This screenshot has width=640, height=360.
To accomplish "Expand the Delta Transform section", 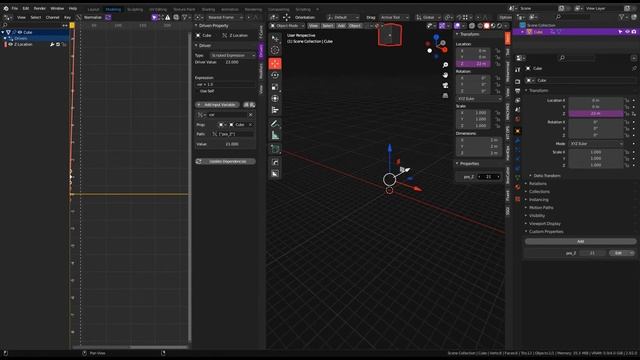I will pos(546,176).
